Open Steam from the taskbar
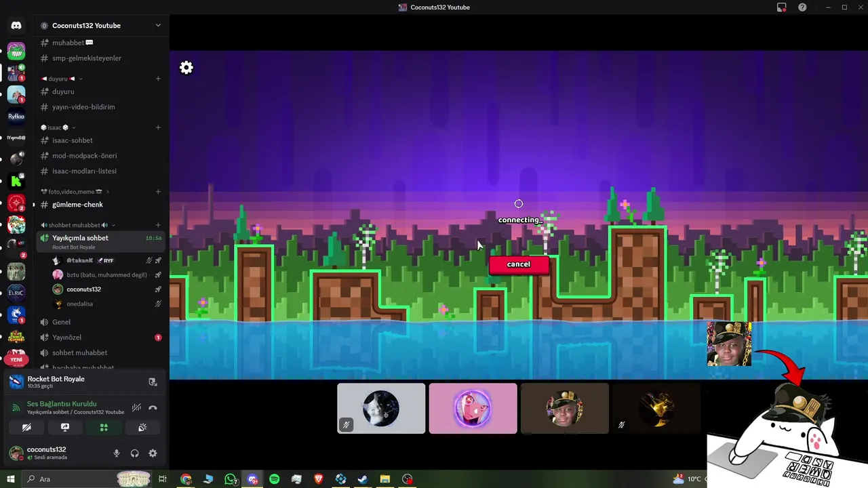The image size is (868, 488). pos(363,479)
